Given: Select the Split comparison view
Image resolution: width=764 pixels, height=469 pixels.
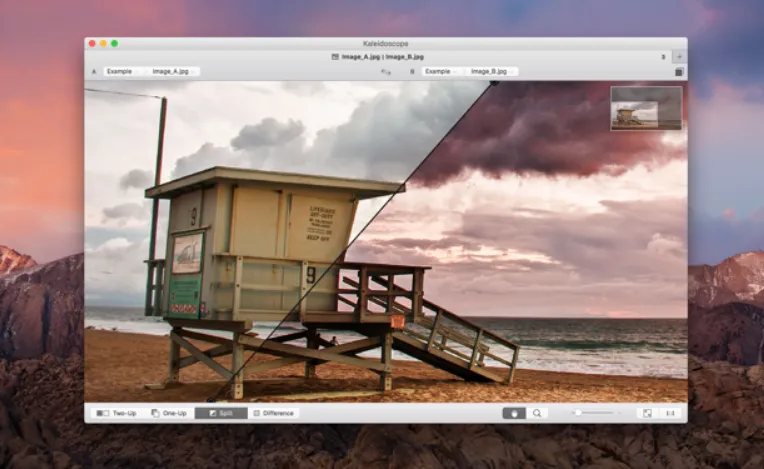Looking at the screenshot, I should pos(221,413).
